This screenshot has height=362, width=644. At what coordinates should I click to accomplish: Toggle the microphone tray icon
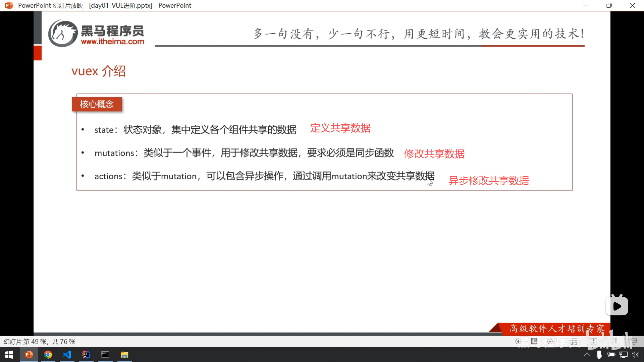599,355
